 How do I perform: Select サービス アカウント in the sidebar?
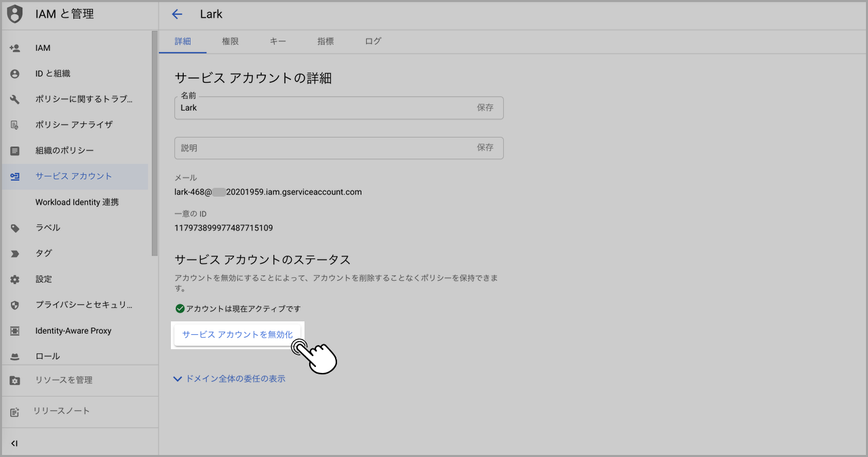pyautogui.click(x=75, y=176)
